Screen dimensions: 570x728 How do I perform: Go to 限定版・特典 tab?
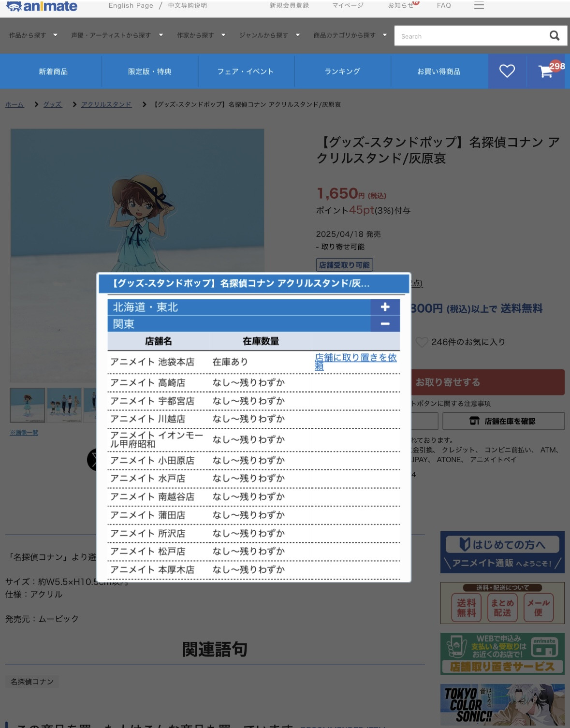coord(149,71)
